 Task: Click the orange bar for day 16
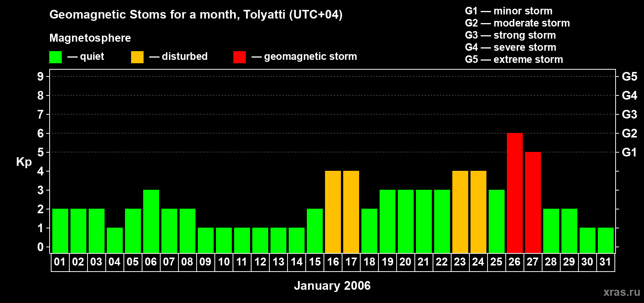tap(333, 212)
